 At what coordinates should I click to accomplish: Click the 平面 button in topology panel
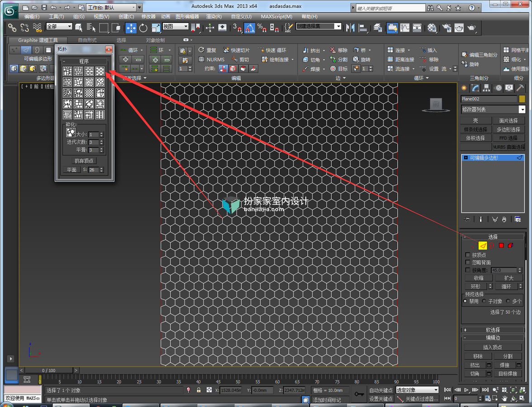coord(71,170)
